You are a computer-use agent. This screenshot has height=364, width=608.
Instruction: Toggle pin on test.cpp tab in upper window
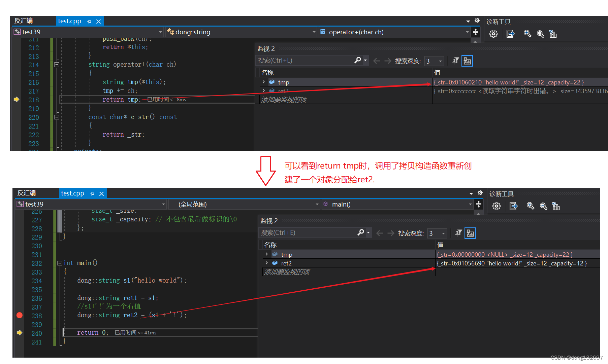tap(89, 22)
